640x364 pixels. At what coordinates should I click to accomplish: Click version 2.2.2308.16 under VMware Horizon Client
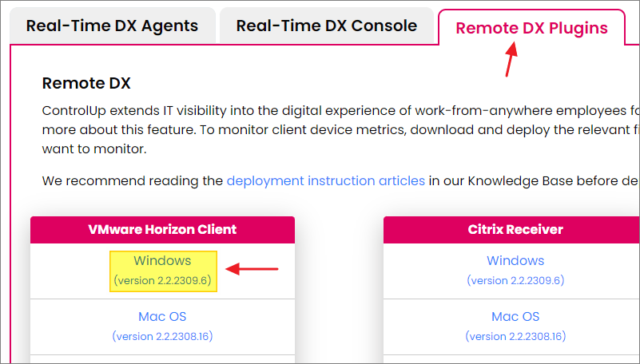(162, 336)
